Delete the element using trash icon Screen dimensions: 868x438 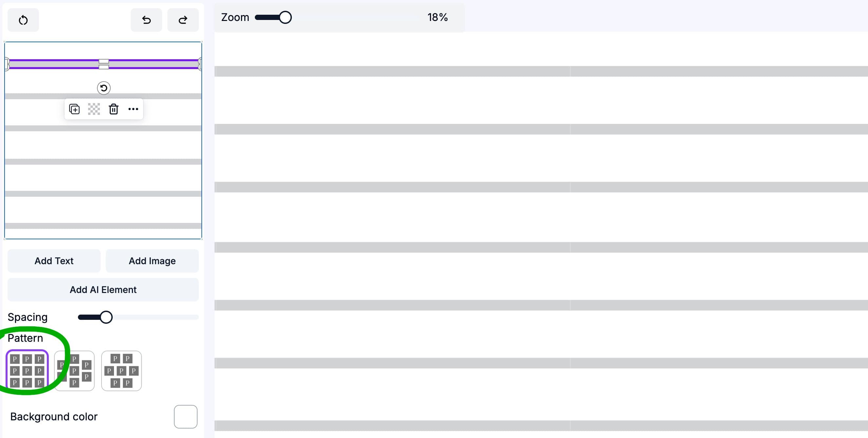[x=114, y=109]
